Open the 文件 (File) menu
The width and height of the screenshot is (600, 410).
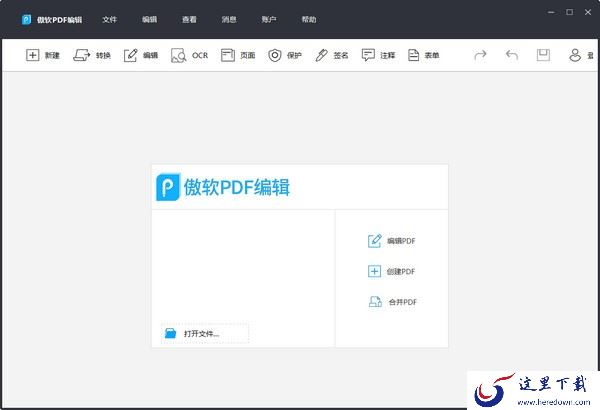109,20
